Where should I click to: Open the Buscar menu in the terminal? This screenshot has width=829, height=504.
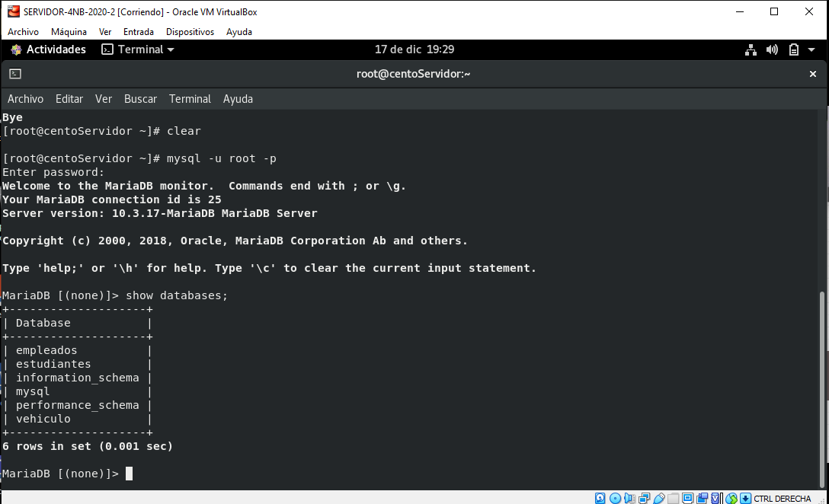[x=140, y=98]
